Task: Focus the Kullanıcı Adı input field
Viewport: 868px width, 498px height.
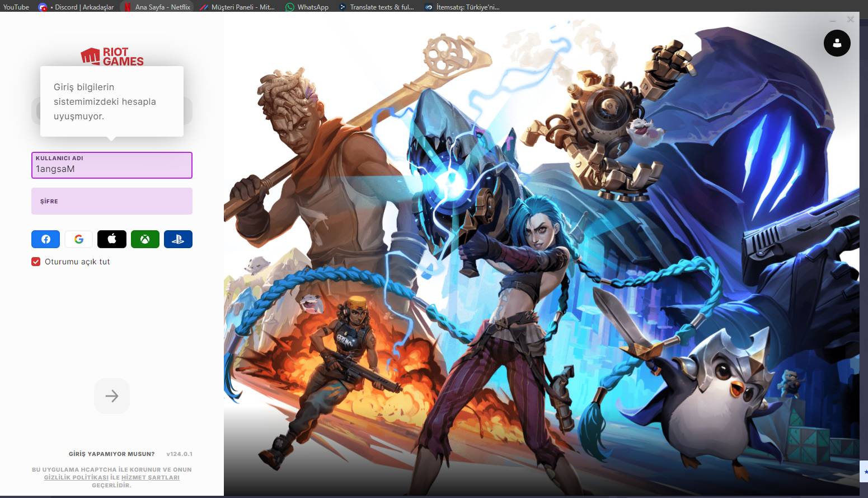Action: tap(112, 165)
